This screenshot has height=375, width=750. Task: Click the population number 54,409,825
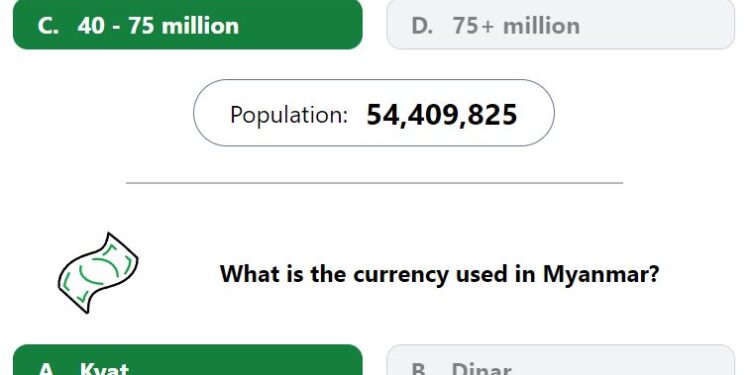pos(441,115)
